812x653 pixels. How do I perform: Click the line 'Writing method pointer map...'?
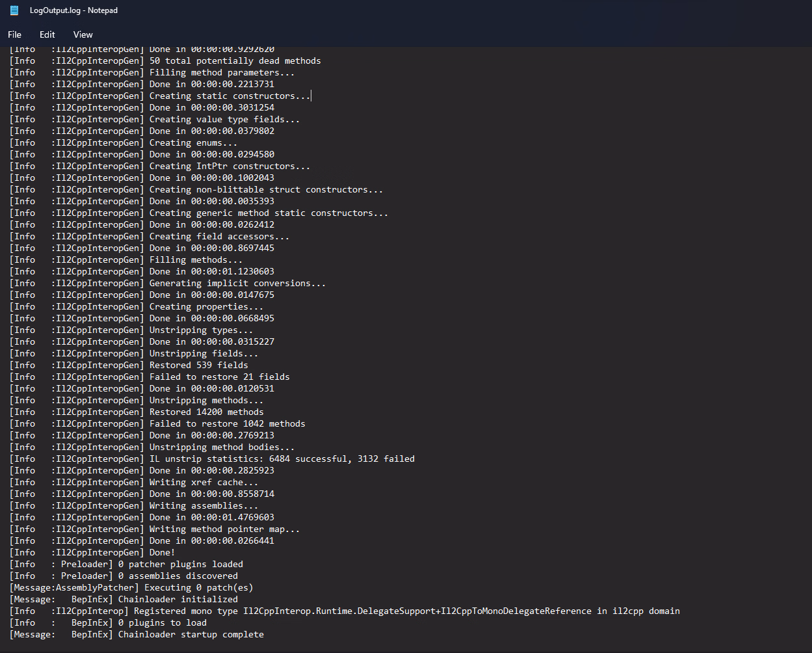click(x=155, y=529)
